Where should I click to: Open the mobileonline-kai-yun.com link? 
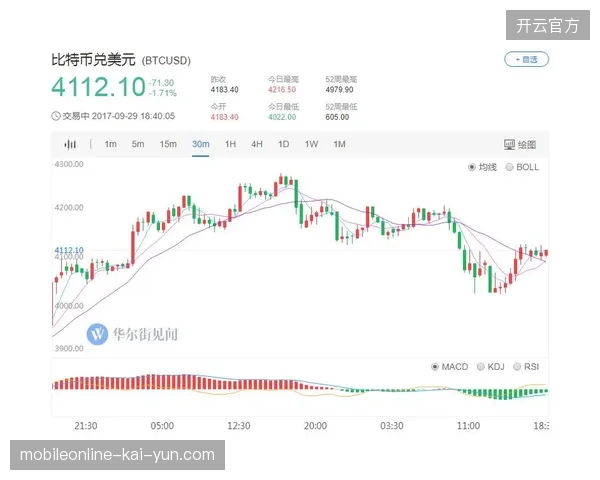[x=117, y=455]
